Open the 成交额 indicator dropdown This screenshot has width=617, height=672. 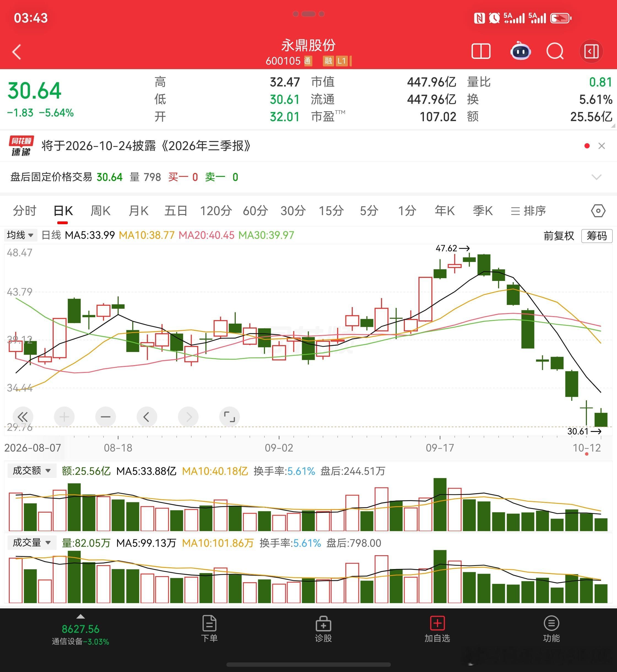(32, 471)
